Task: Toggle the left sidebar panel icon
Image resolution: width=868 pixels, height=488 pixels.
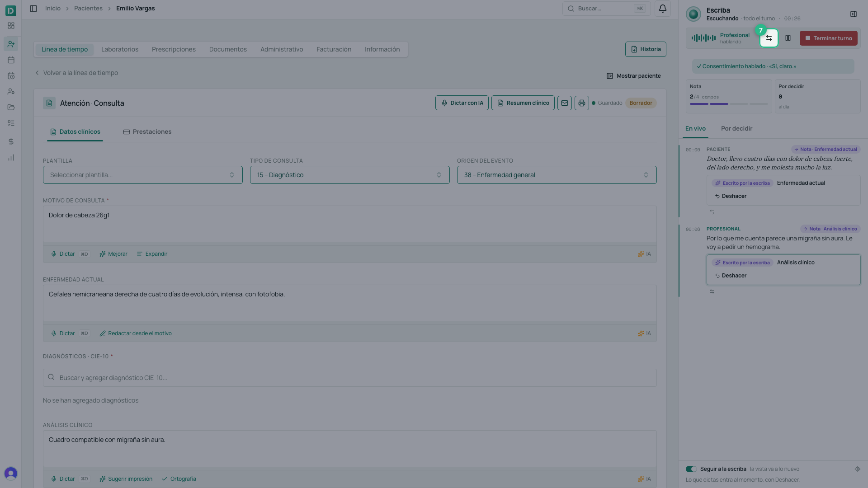Action: pos(33,9)
